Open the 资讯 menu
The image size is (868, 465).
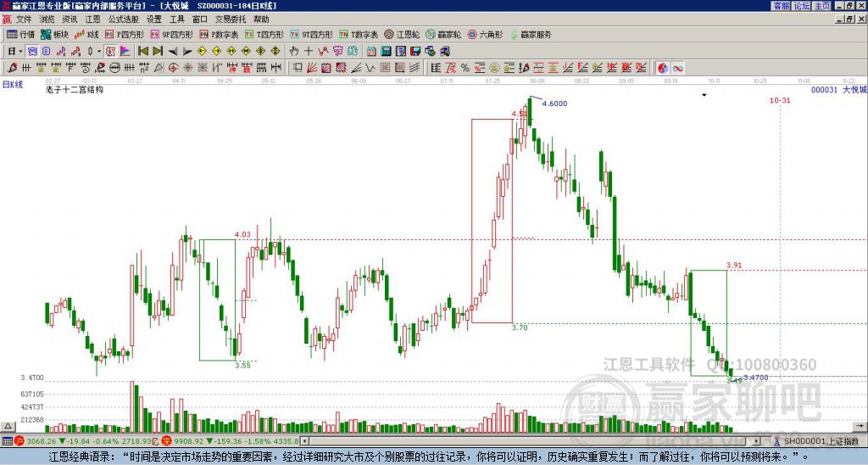click(x=70, y=20)
